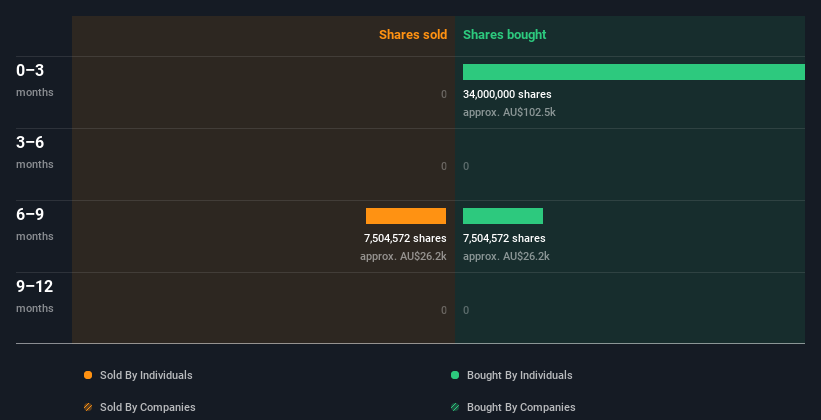Viewport: 821px width, 420px height.
Task: Click 'Bought By Individuals' legend text
Action: click(x=519, y=375)
